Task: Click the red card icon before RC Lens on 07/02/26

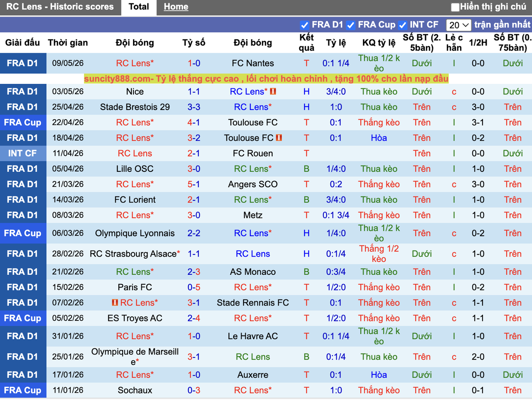Action: pos(115,303)
